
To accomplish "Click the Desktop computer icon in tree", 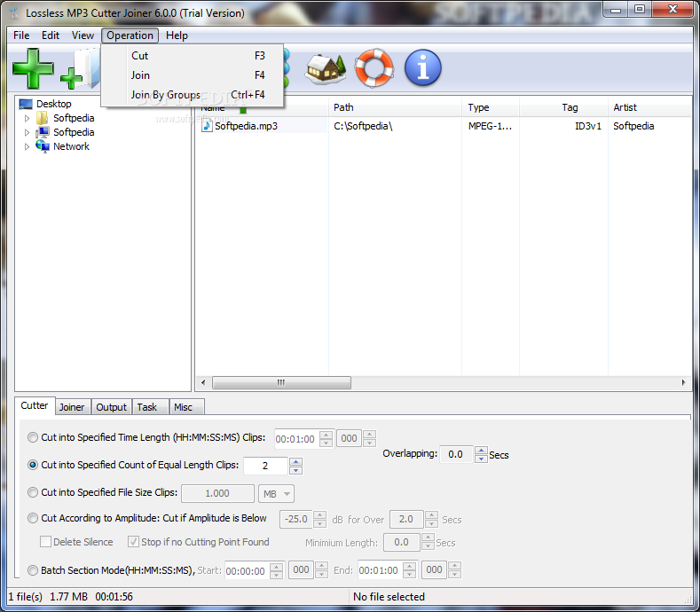I will click(26, 104).
